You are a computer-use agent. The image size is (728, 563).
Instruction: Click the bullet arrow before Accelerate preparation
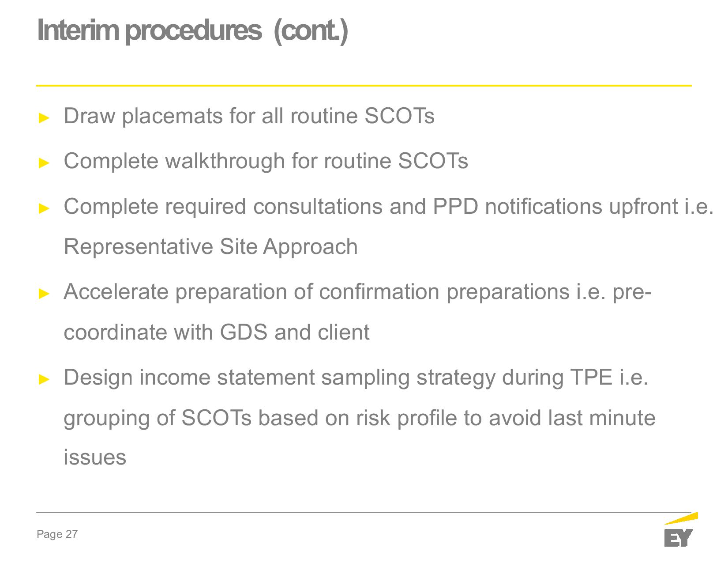click(x=44, y=293)
